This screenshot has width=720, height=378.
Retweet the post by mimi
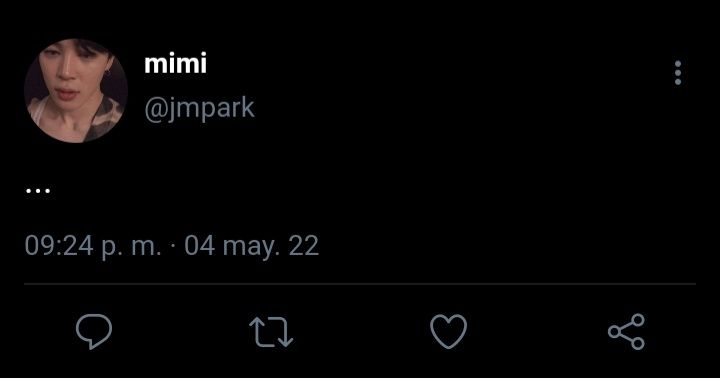coord(271,332)
